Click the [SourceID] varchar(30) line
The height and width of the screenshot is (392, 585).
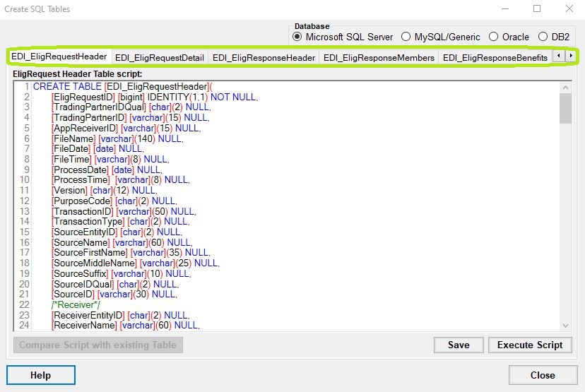[x=114, y=294]
